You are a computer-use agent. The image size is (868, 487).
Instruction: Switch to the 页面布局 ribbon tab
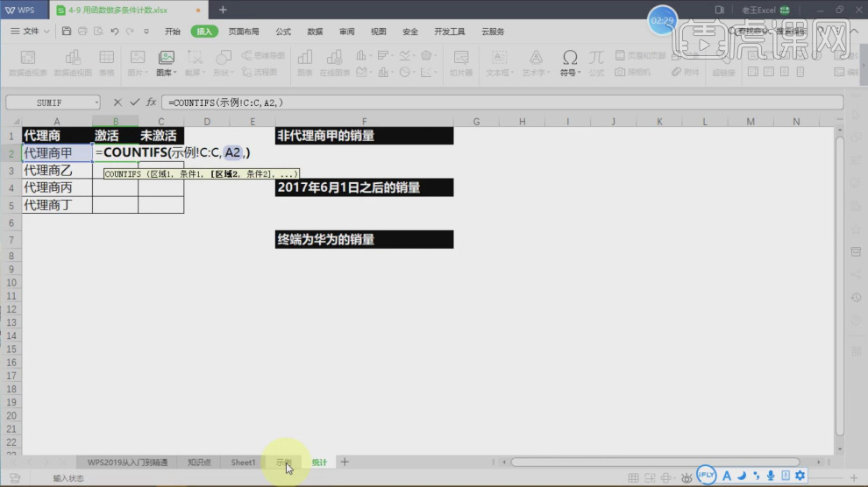click(244, 32)
